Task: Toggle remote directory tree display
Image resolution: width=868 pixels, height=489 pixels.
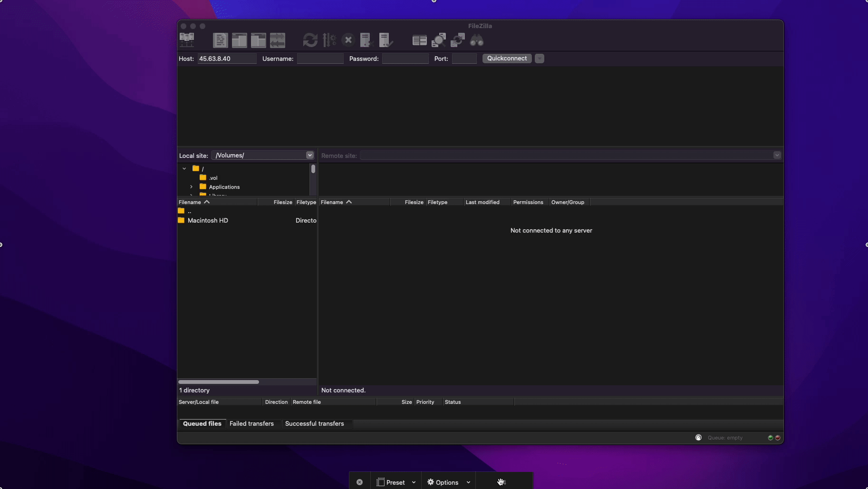Action: tap(258, 40)
